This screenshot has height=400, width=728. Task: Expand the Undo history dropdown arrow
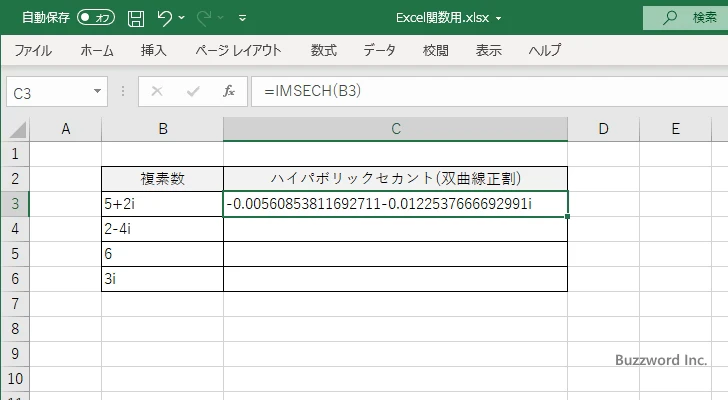tap(182, 18)
